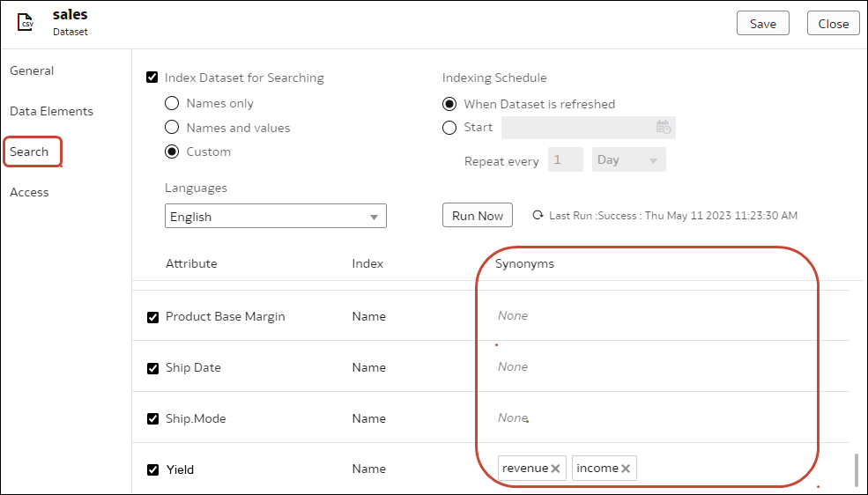
Task: Click the attribute list scrollbar thumb
Action: [x=857, y=470]
